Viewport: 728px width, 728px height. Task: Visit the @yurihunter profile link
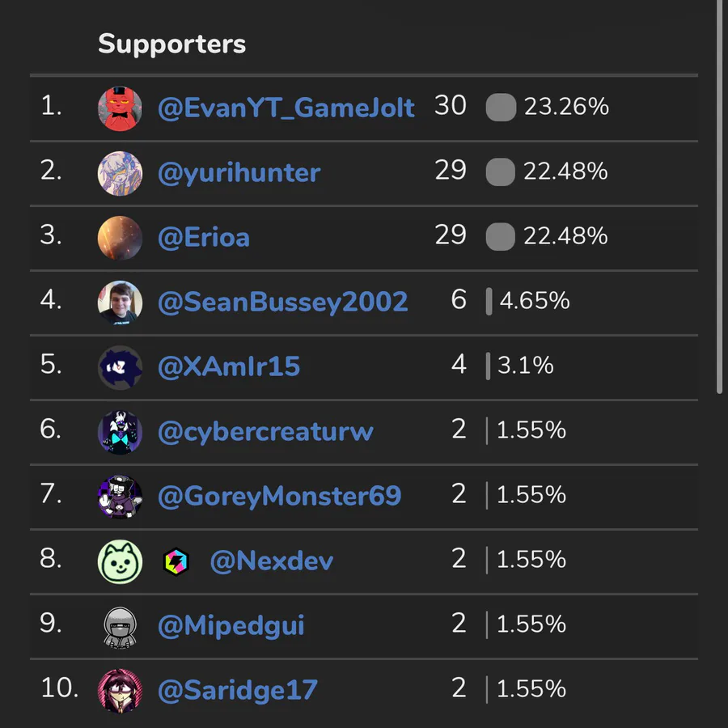pos(239,172)
